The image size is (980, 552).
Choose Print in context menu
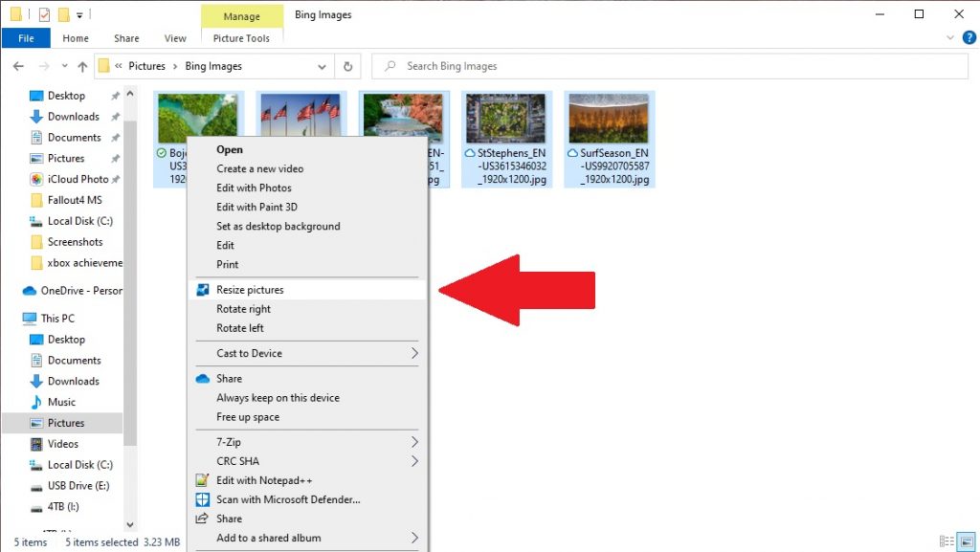click(x=307, y=265)
